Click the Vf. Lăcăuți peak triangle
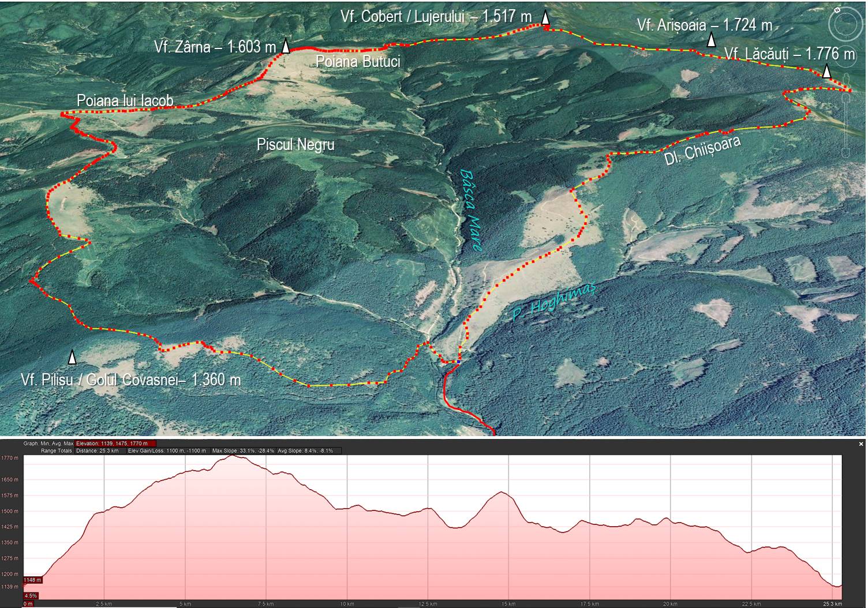Viewport: 868px width, 608px height. [x=826, y=72]
